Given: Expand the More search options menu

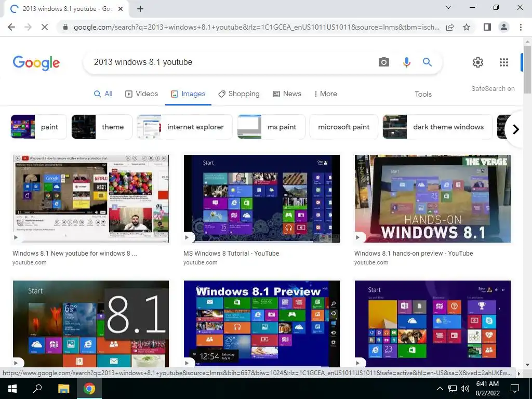Looking at the screenshot, I should click(x=325, y=94).
